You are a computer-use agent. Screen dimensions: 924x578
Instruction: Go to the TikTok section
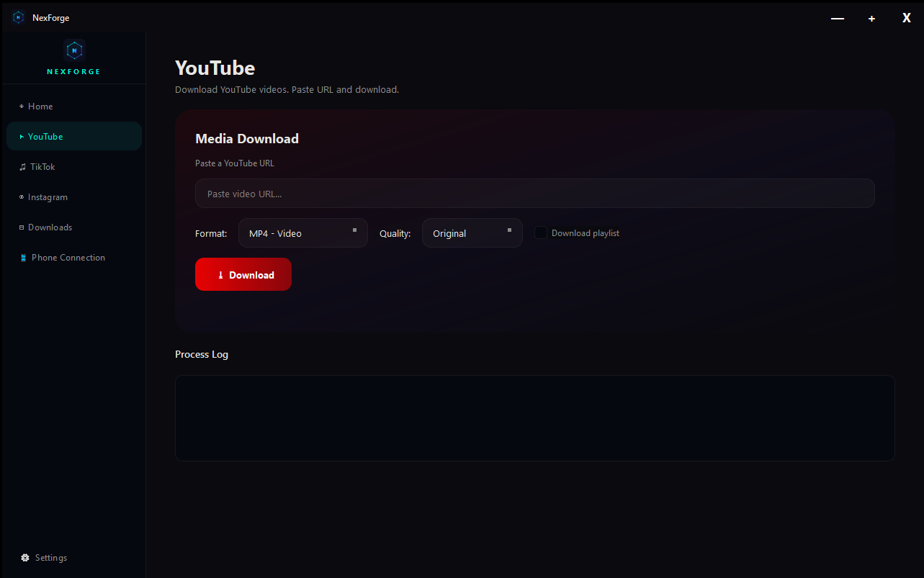click(x=74, y=167)
